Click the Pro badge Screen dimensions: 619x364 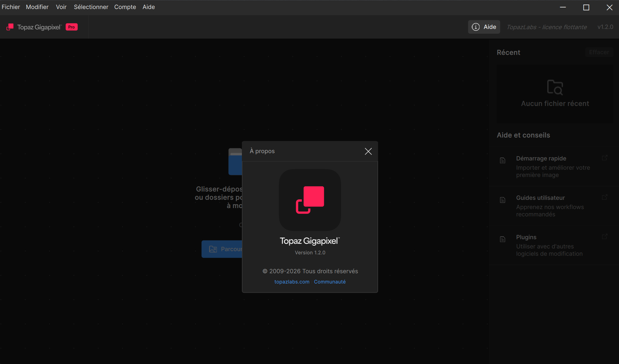72,27
